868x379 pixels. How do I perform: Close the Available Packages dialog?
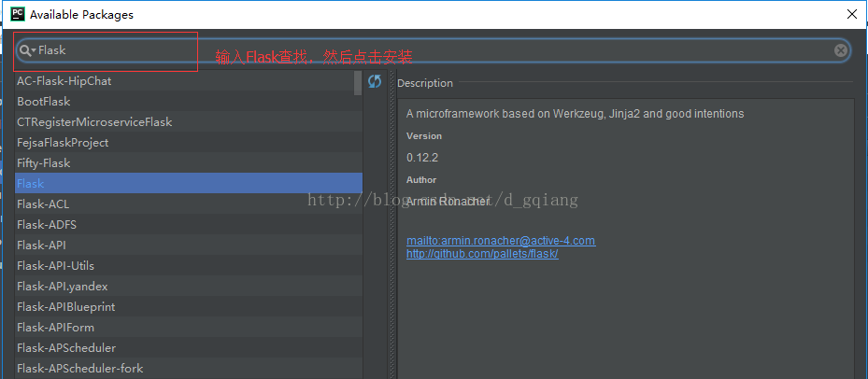(x=851, y=14)
